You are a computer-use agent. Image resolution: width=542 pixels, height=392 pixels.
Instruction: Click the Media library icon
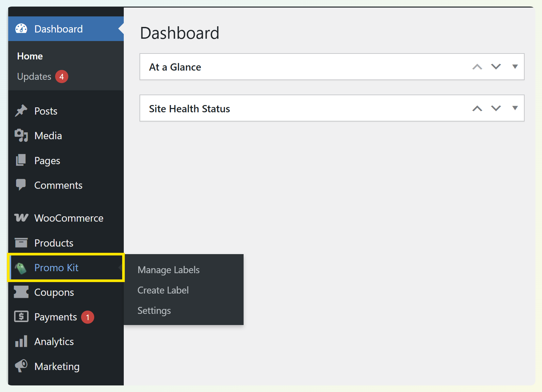click(x=21, y=136)
